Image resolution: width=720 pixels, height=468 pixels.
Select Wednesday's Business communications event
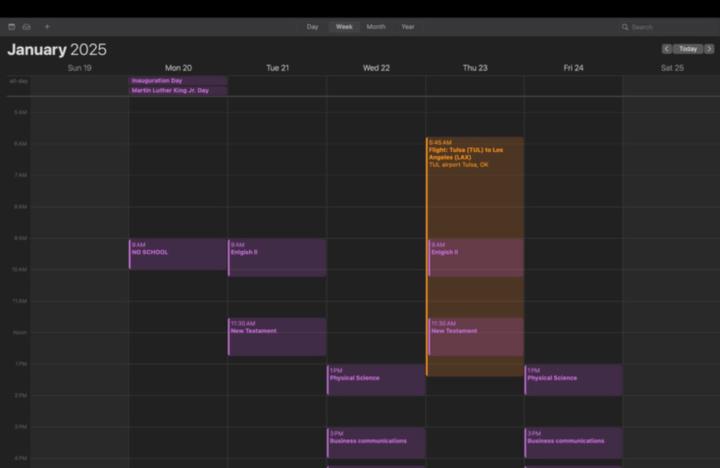[376, 443]
